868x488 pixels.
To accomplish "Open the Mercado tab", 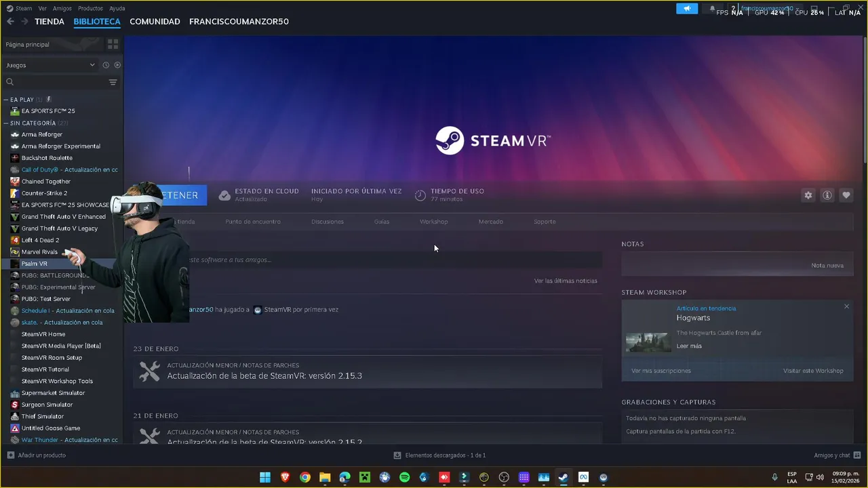I will tap(491, 222).
